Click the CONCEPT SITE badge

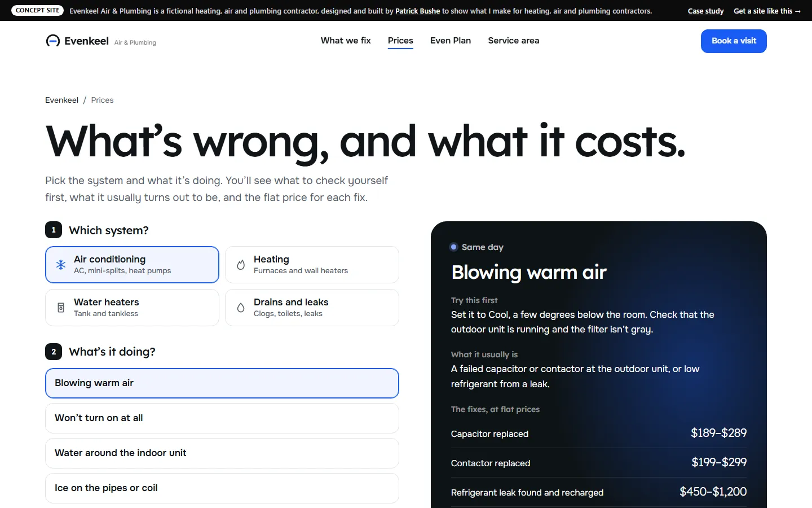click(38, 11)
